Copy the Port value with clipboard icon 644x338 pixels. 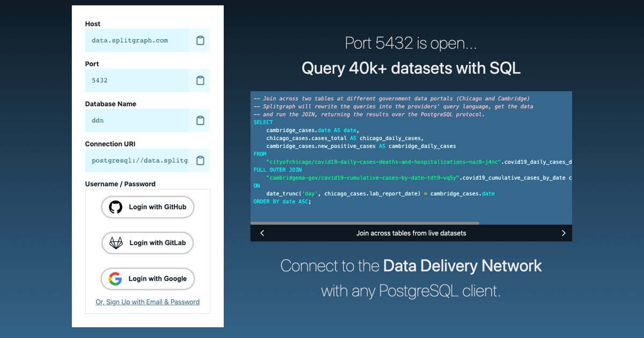click(x=200, y=80)
